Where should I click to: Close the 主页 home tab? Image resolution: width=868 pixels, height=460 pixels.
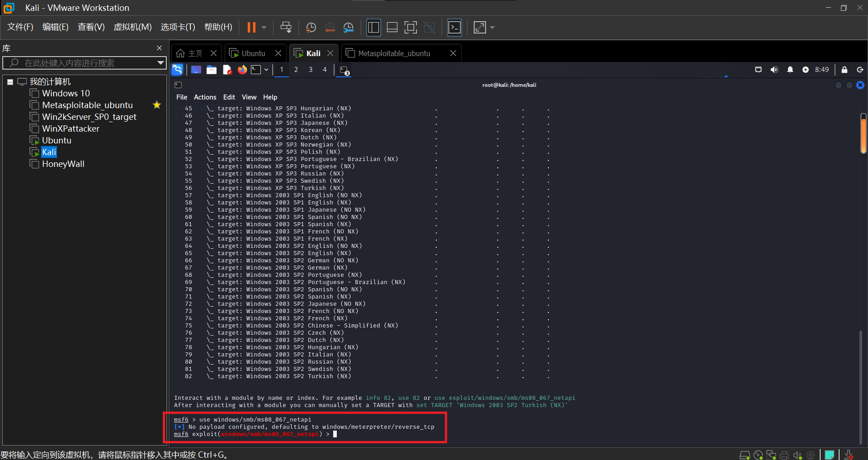click(214, 53)
